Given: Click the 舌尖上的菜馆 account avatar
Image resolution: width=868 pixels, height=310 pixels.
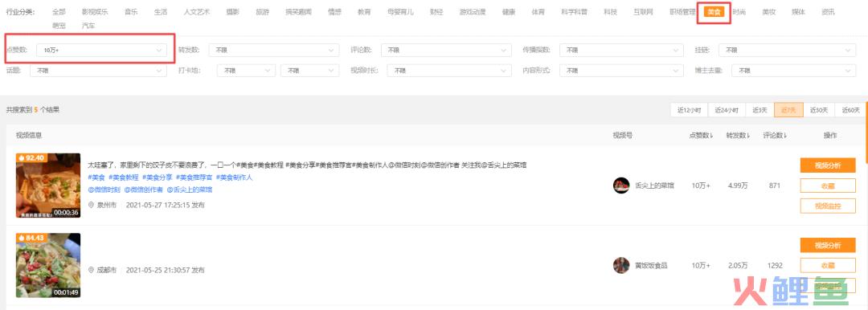Looking at the screenshot, I should coord(621,186).
